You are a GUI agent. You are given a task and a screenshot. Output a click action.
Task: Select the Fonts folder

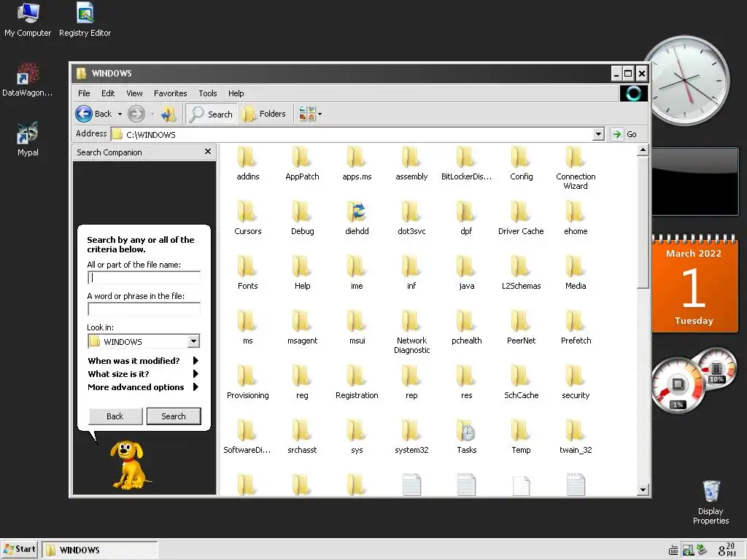(x=247, y=273)
